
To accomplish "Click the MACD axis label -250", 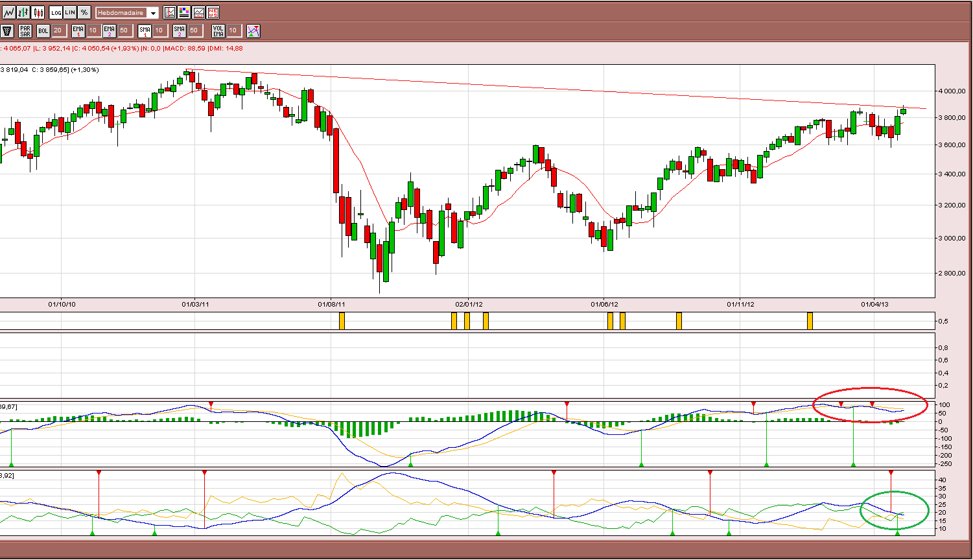I will coord(946,463).
